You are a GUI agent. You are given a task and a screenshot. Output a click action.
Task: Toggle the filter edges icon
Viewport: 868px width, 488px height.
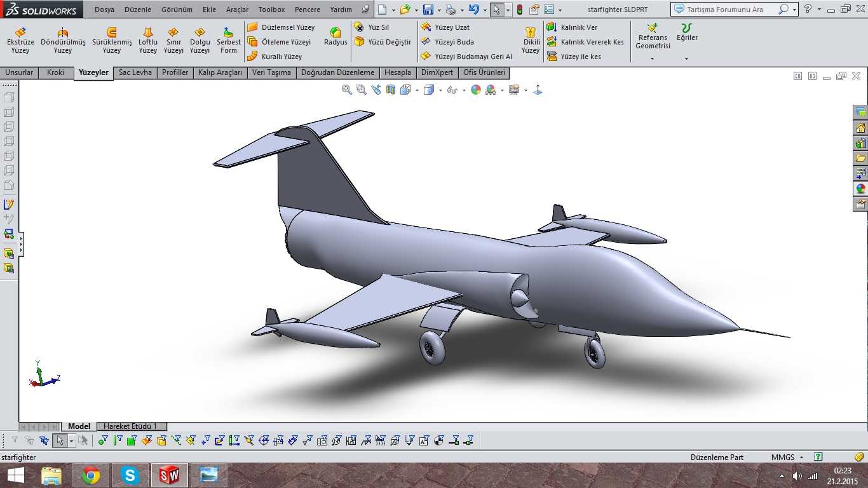pos(117,440)
